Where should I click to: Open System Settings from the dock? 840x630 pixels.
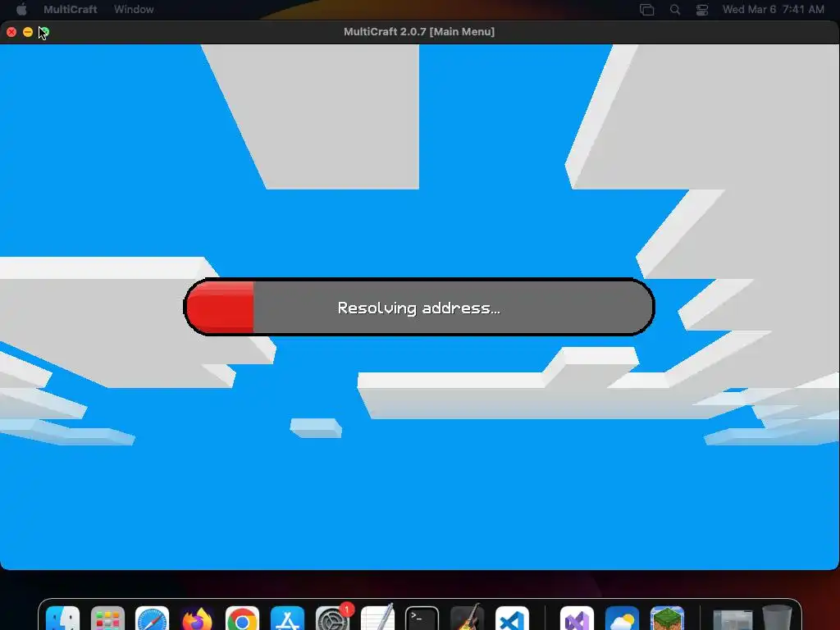tap(332, 620)
